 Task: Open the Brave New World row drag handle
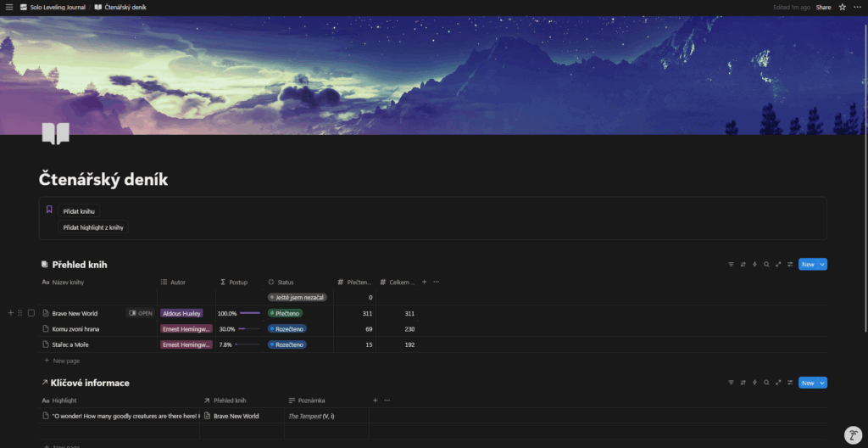[20, 313]
